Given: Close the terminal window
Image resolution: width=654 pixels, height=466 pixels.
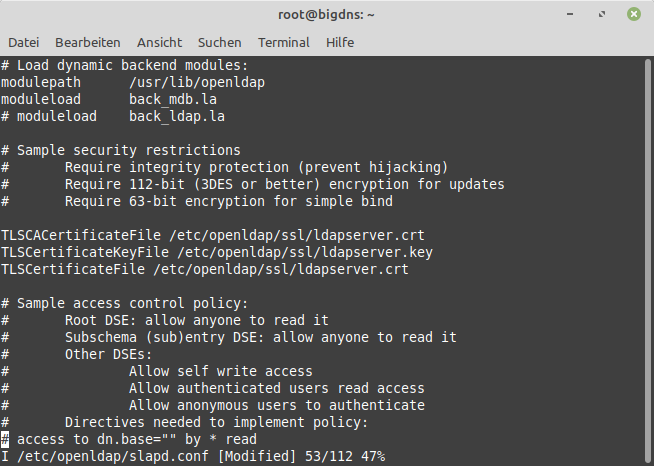Looking at the screenshot, I should tap(633, 14).
